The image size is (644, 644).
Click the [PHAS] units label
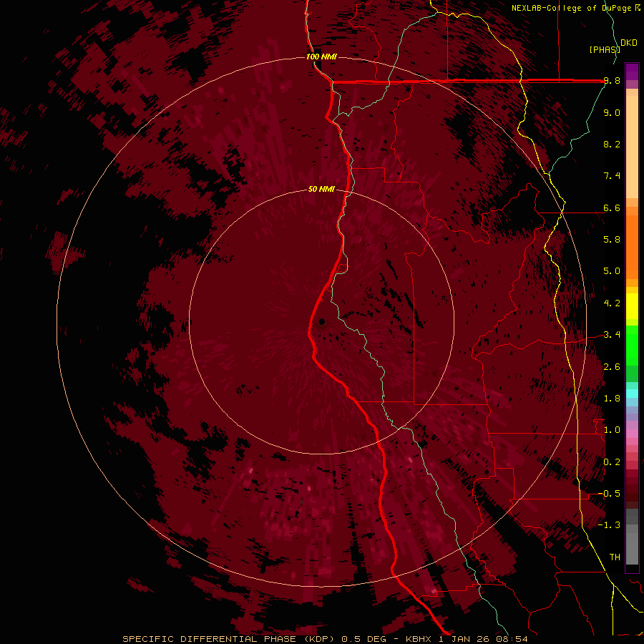(x=605, y=49)
